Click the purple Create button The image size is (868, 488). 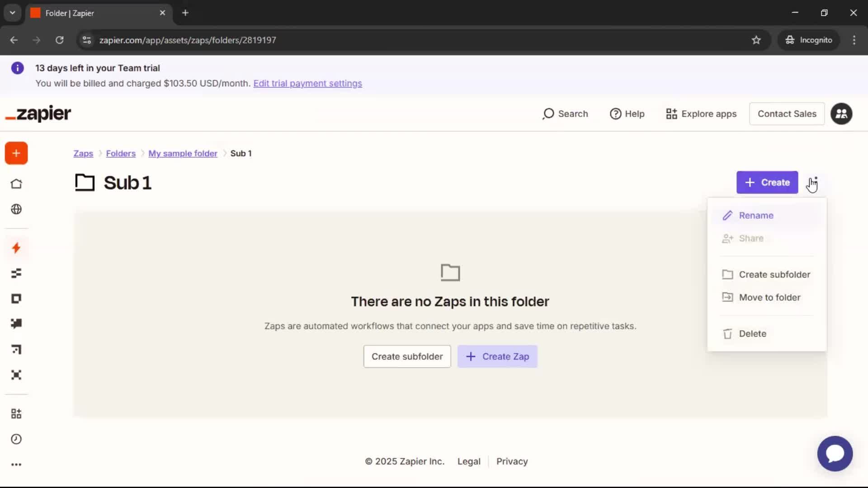(767, 183)
